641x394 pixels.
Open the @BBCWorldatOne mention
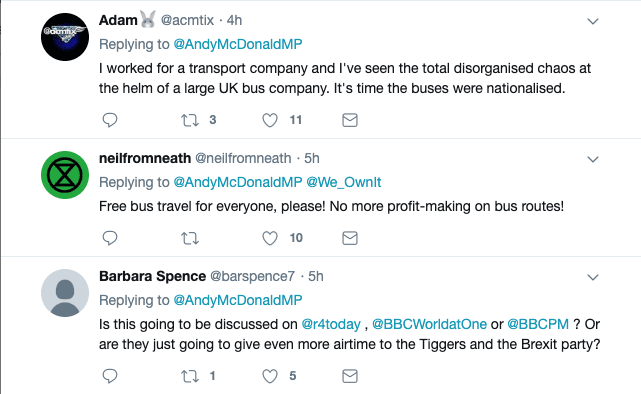pyautogui.click(x=429, y=324)
